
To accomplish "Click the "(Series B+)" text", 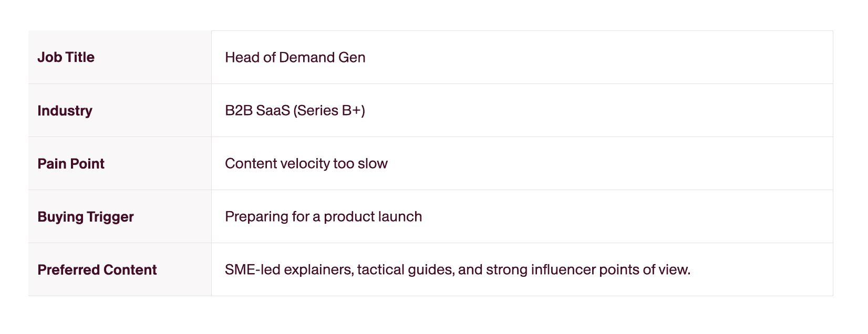I will (x=329, y=111).
